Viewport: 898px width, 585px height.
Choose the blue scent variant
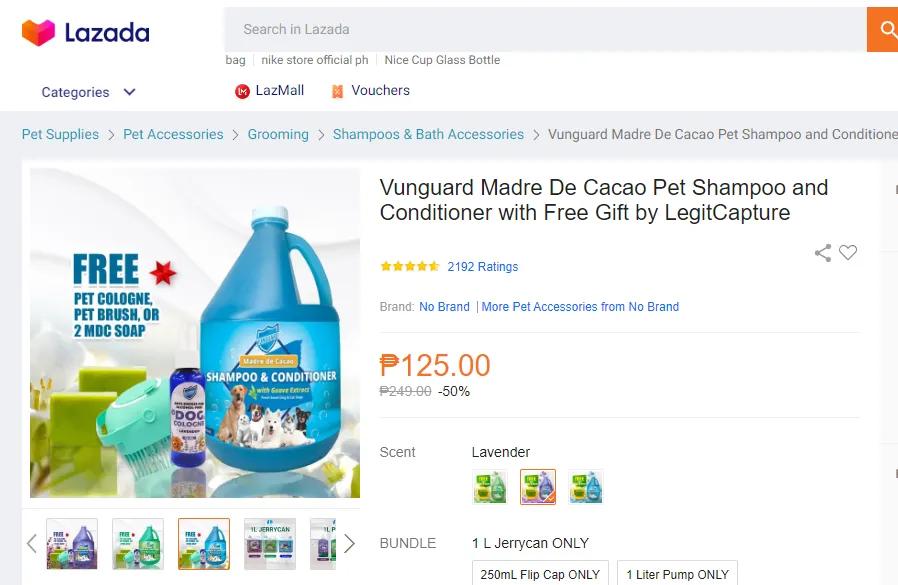586,487
